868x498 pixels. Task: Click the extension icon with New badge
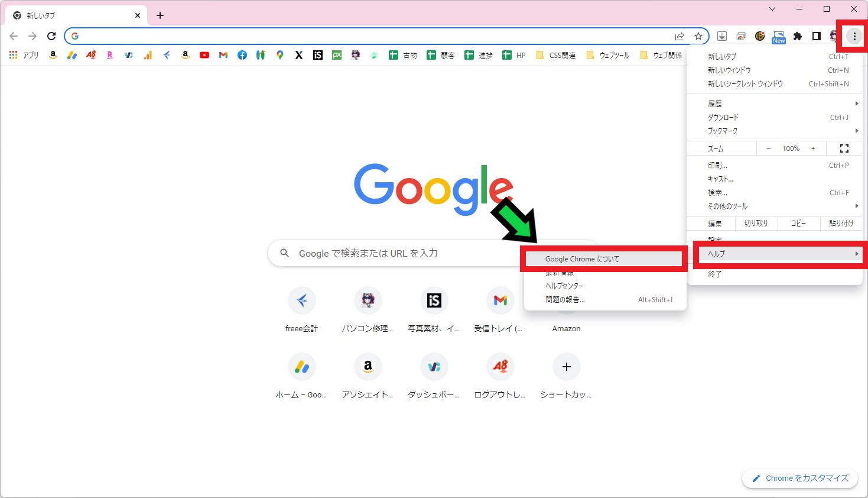(779, 37)
